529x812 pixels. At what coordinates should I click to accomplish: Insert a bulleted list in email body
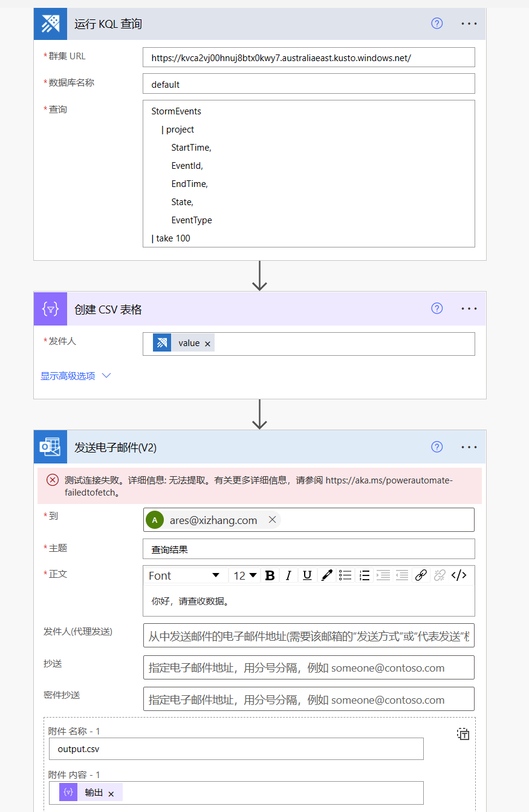click(345, 575)
